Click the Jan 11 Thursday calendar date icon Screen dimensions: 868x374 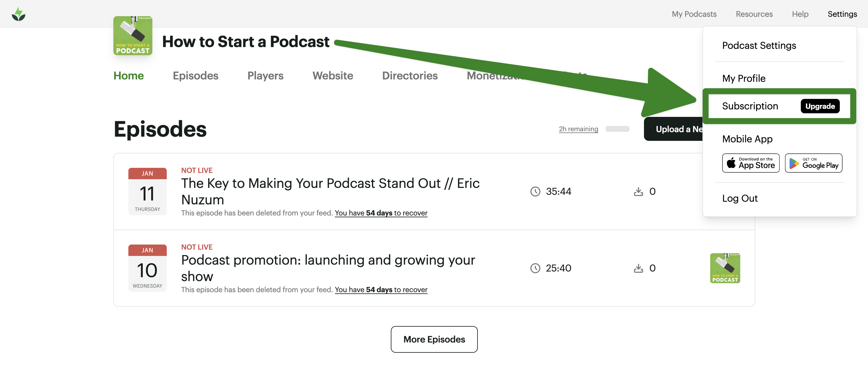(x=147, y=191)
